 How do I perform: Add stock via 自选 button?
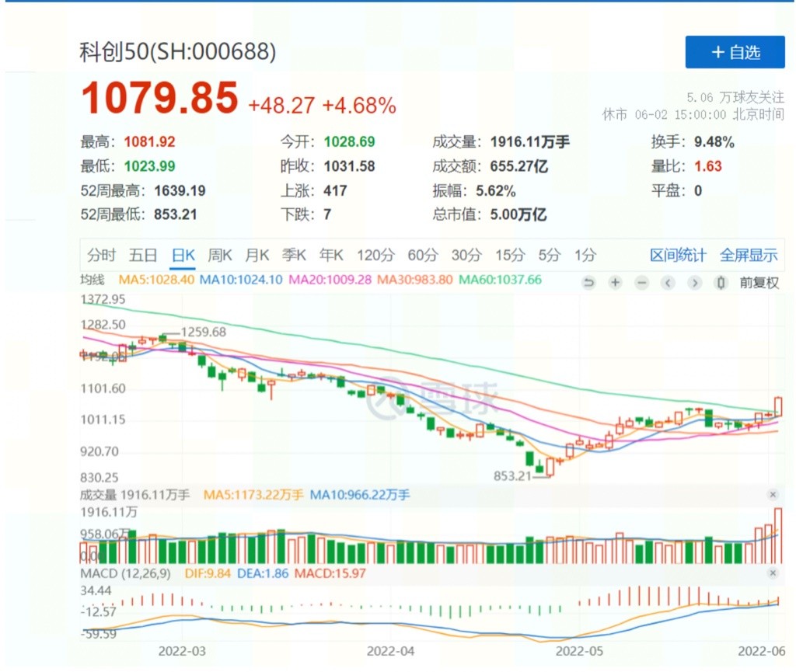coord(735,52)
